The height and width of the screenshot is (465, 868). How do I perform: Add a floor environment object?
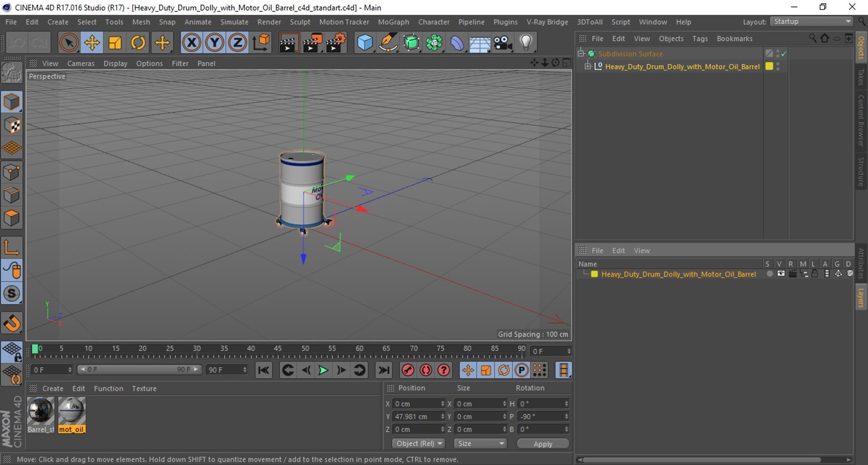point(480,43)
